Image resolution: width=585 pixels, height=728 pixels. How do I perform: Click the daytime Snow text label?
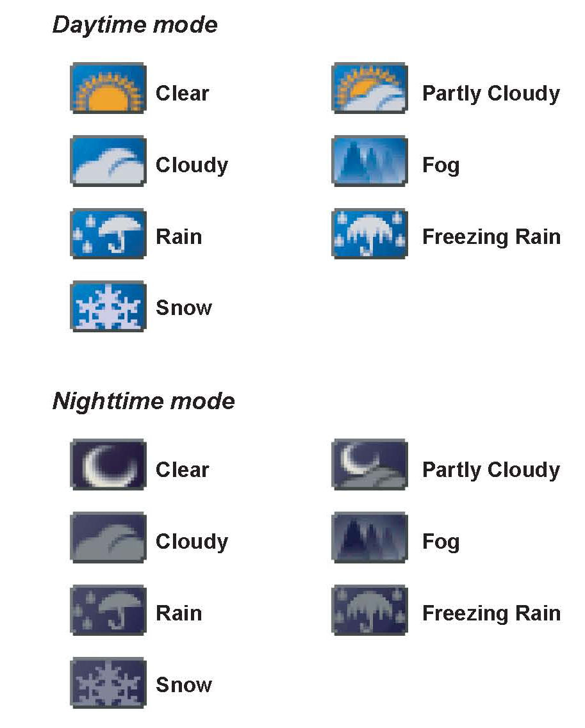pyautogui.click(x=184, y=308)
